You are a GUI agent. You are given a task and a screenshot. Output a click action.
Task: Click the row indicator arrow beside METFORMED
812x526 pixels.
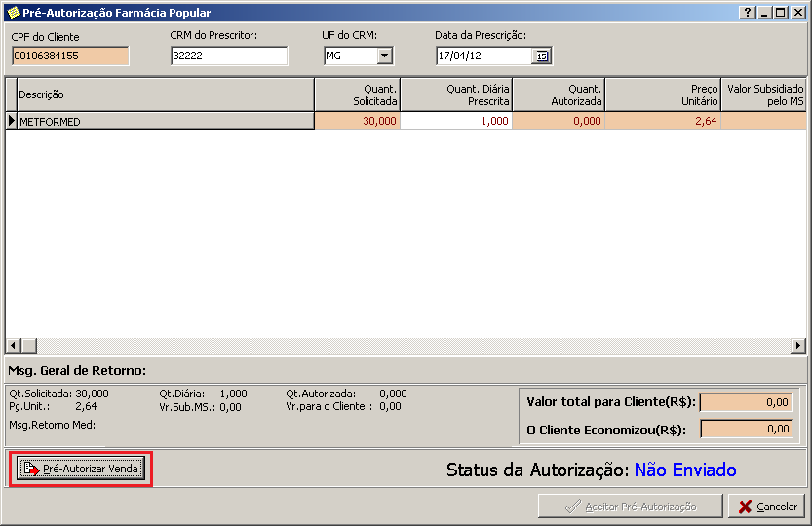[12, 121]
